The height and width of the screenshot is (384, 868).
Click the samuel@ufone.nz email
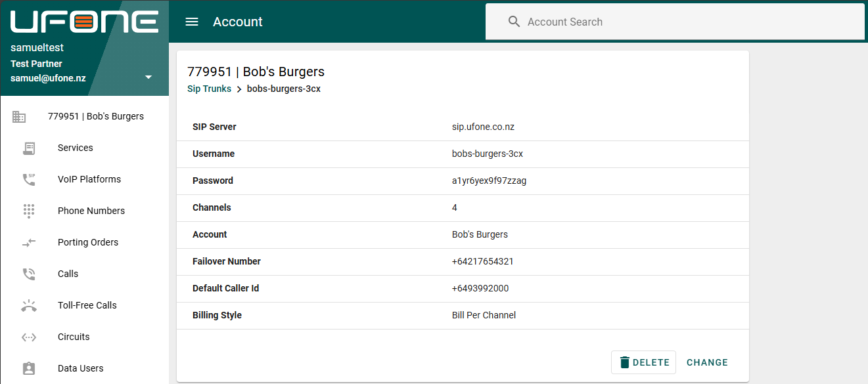click(x=48, y=78)
